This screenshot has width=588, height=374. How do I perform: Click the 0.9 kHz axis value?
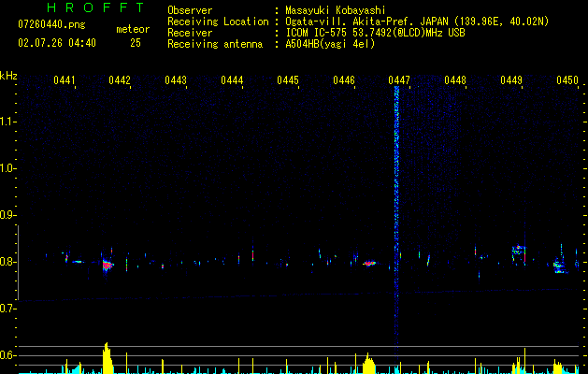click(x=8, y=215)
